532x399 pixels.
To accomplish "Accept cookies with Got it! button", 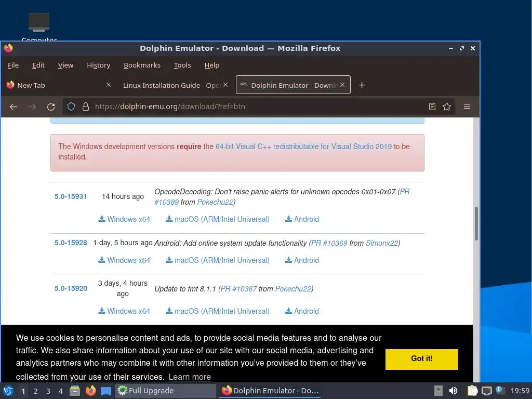I will click(422, 359).
